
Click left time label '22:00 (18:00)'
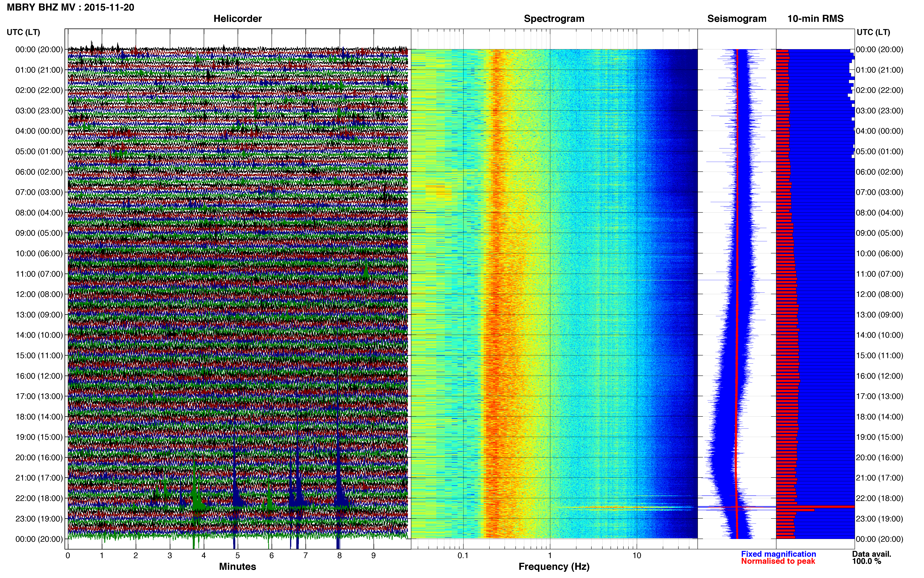(39, 498)
